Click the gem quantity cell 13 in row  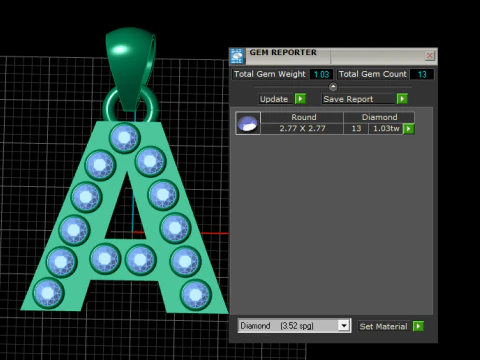(x=356, y=129)
